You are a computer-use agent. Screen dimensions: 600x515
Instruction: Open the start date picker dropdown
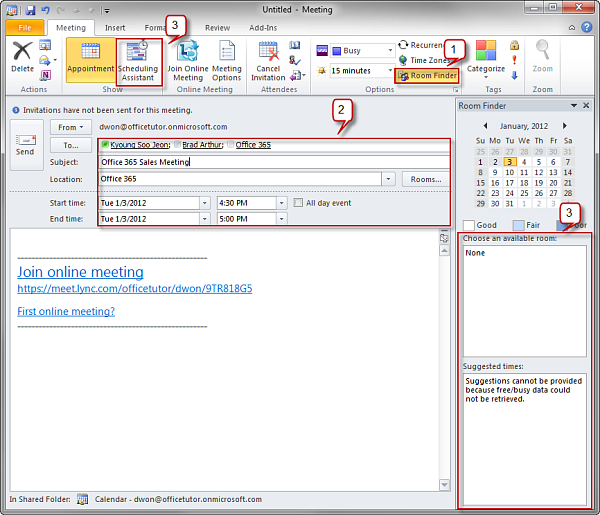204,203
